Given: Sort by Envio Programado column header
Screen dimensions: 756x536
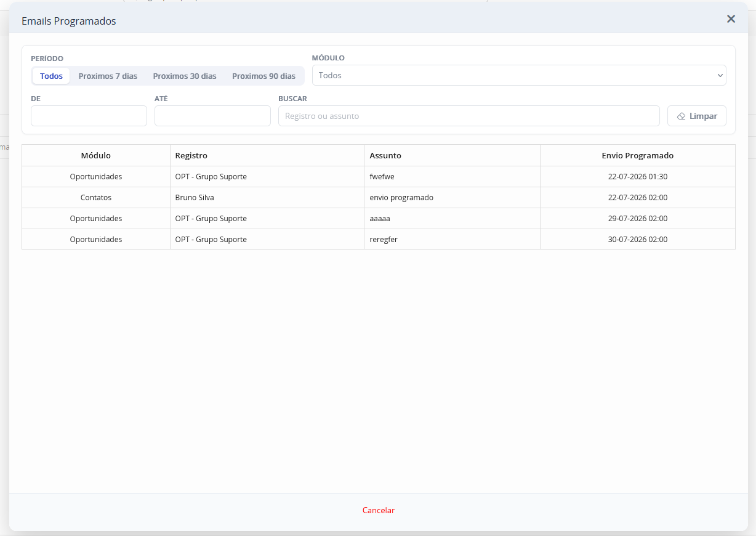Looking at the screenshot, I should point(638,155).
